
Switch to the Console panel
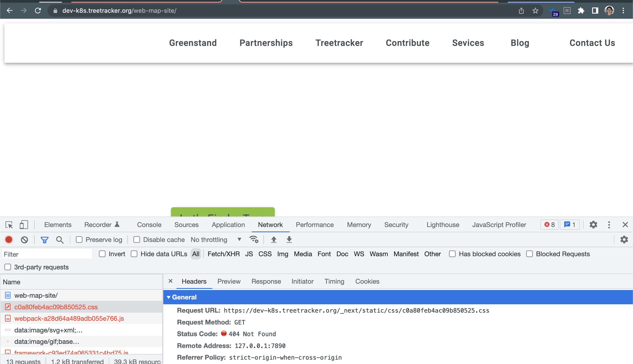(149, 225)
